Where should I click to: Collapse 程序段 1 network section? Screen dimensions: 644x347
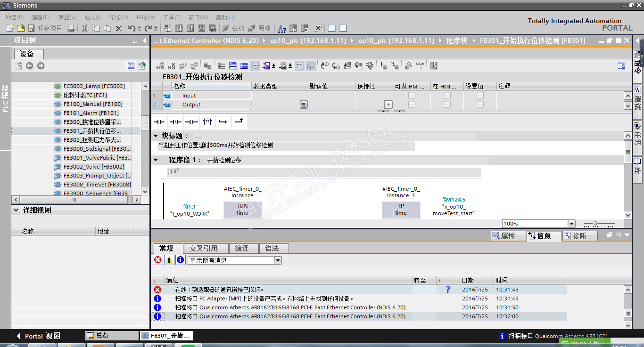156,160
